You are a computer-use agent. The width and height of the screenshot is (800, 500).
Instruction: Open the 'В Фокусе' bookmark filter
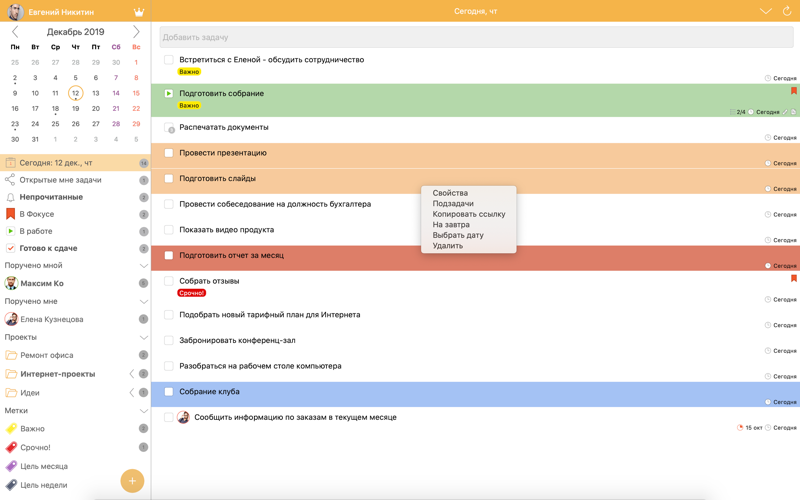tap(36, 214)
